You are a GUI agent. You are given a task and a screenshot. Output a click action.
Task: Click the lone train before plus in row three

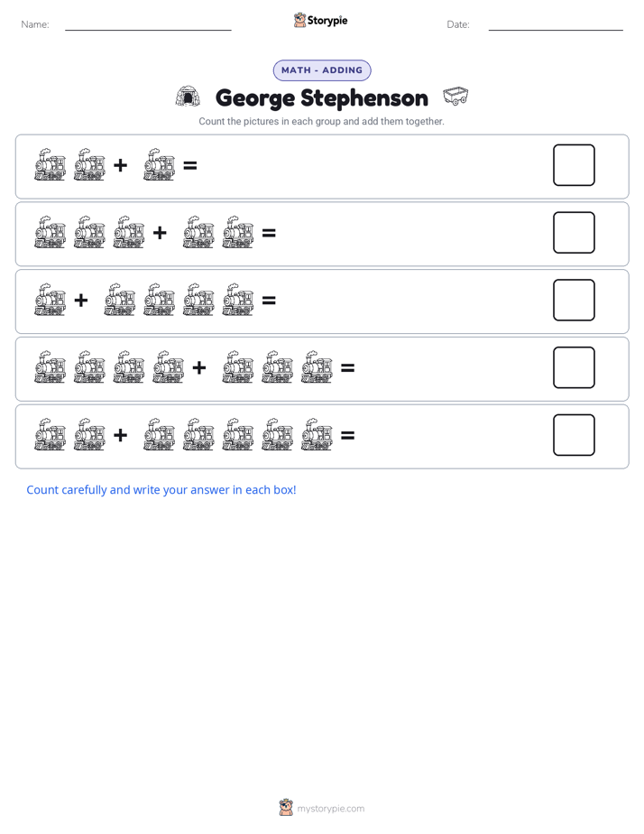pyautogui.click(x=50, y=300)
